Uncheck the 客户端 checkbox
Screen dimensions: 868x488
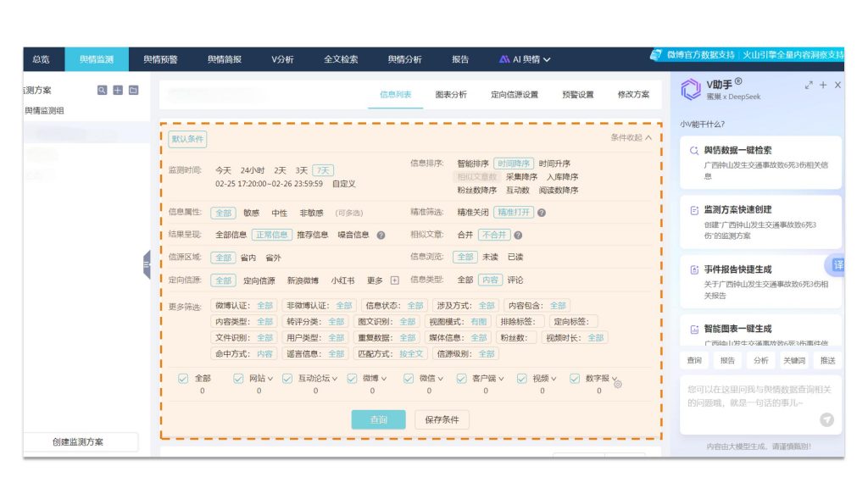click(462, 379)
